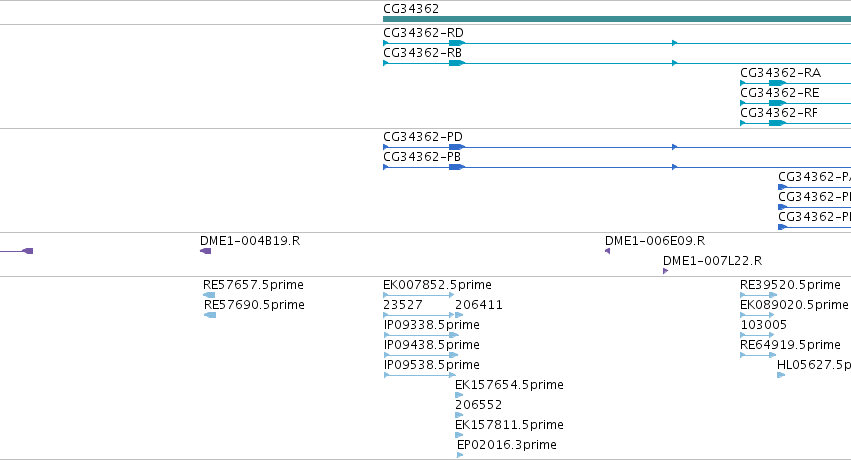Click the CG34362-PD protein feature

coord(617,147)
